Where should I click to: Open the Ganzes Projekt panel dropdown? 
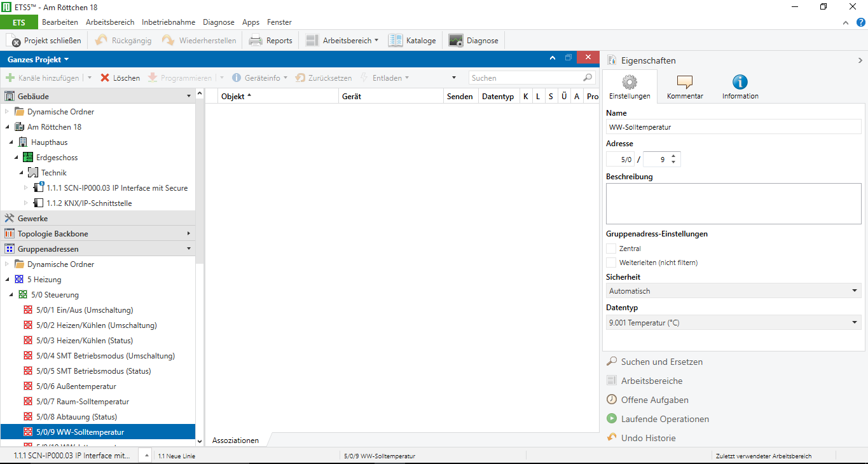pos(38,59)
